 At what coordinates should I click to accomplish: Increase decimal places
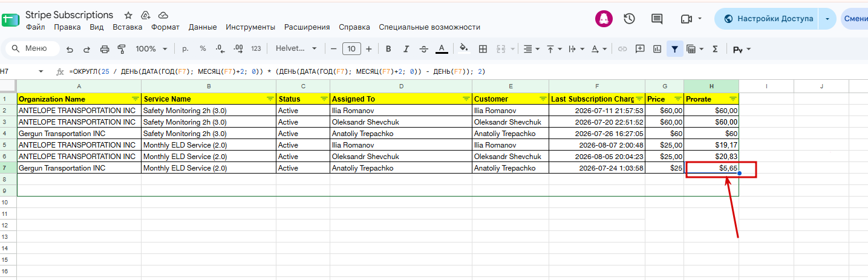[x=238, y=49]
